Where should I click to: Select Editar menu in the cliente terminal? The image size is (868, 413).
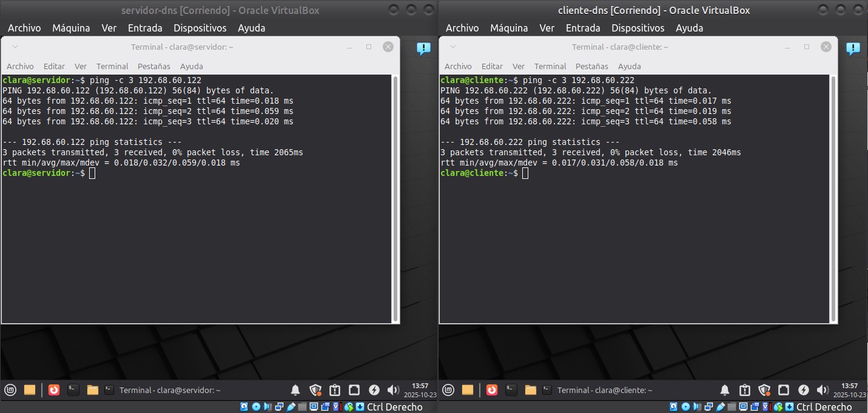[x=492, y=66]
